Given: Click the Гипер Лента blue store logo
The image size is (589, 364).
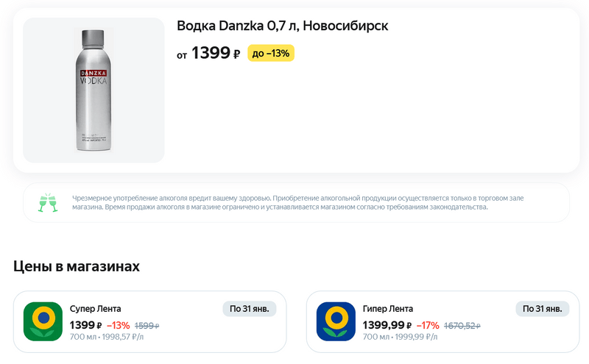Looking at the screenshot, I should (336, 321).
